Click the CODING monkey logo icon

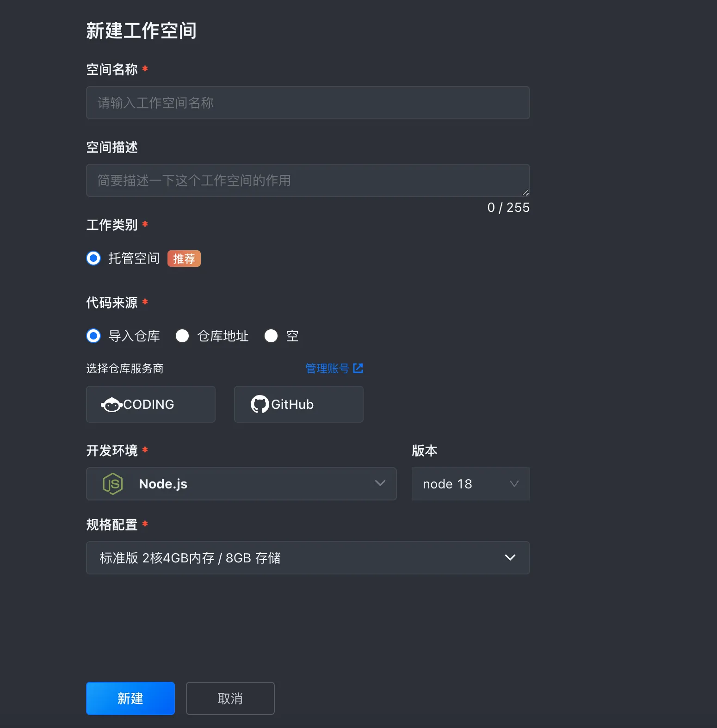point(111,405)
